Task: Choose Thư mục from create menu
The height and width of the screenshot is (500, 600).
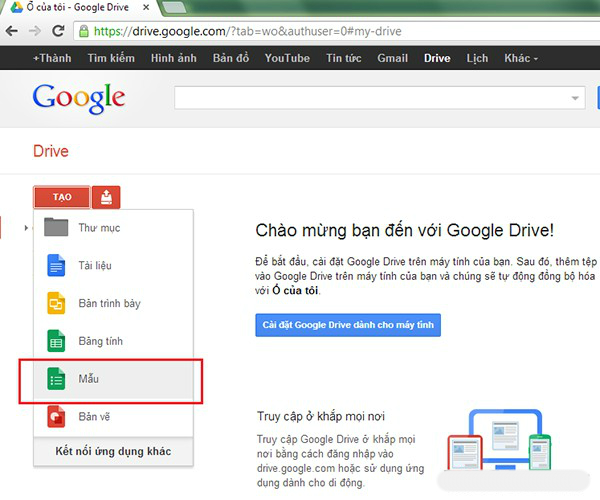Action: point(113,228)
